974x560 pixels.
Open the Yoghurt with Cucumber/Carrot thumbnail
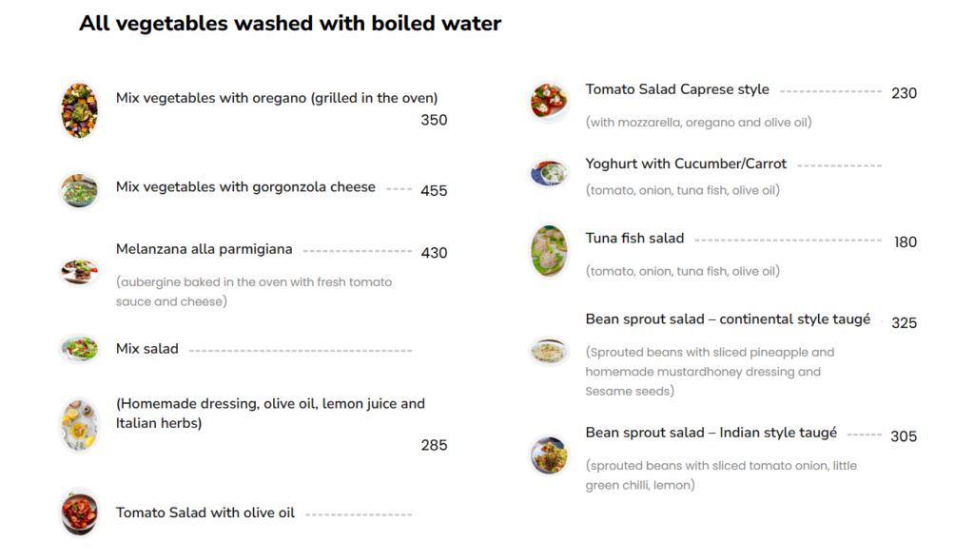[549, 173]
